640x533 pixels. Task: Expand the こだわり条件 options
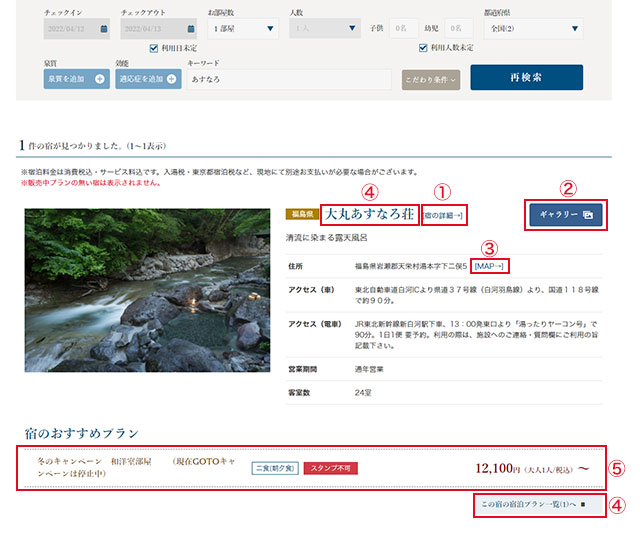point(430,78)
